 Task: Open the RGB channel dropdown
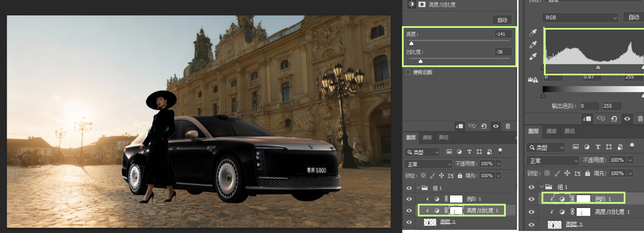(580, 18)
